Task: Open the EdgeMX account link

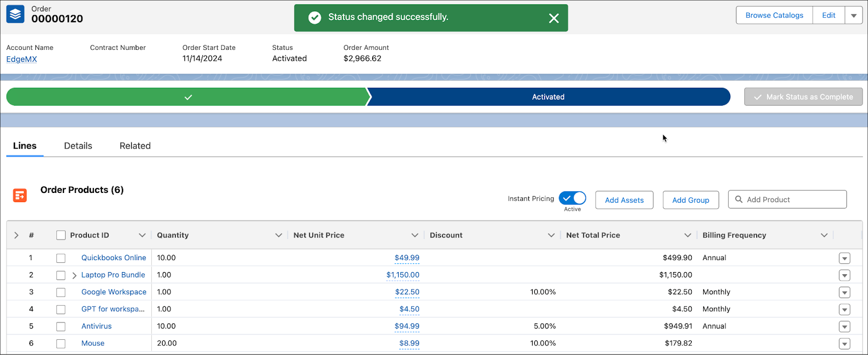Action: [22, 59]
